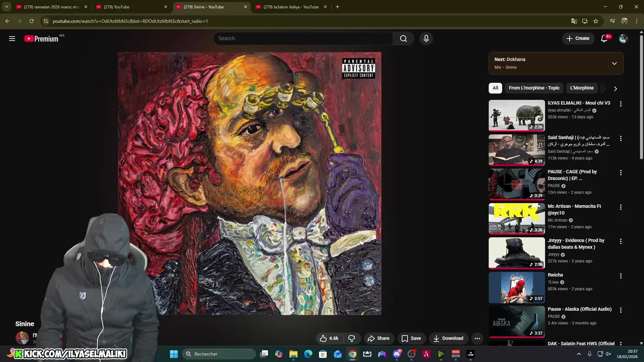This screenshot has width=644, height=362.
Task: Open ILYAS ELMALIKI Moul chi V3 thumbnail
Action: 517,116
